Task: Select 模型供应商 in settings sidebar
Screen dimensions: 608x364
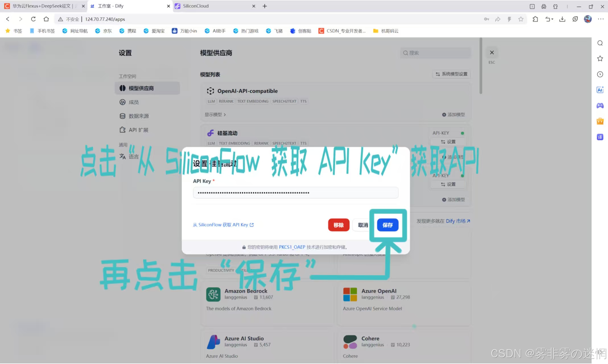Action: (x=147, y=88)
